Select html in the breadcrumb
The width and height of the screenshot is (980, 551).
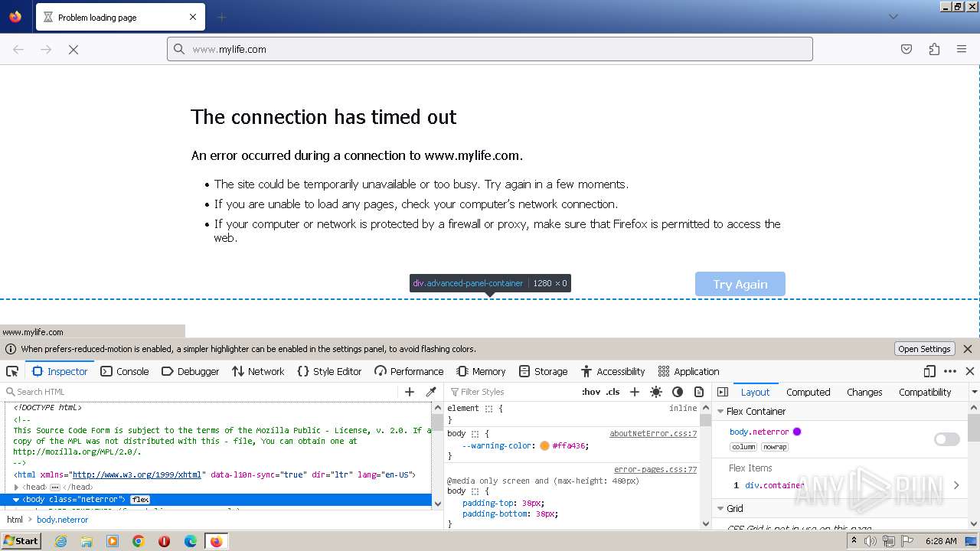tap(15, 520)
